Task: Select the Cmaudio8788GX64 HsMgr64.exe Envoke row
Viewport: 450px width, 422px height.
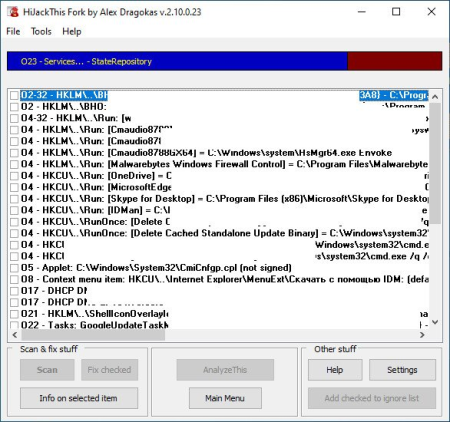Action: point(206,153)
